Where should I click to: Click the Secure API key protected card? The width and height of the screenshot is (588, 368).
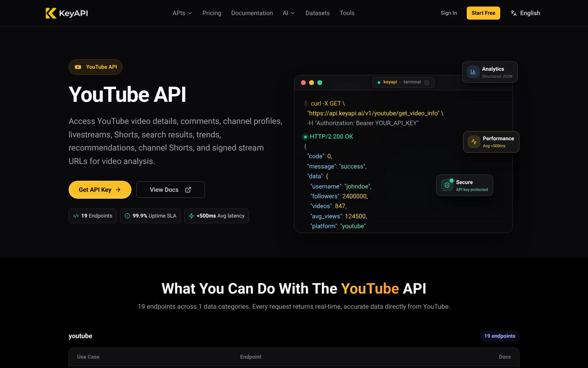(x=465, y=186)
